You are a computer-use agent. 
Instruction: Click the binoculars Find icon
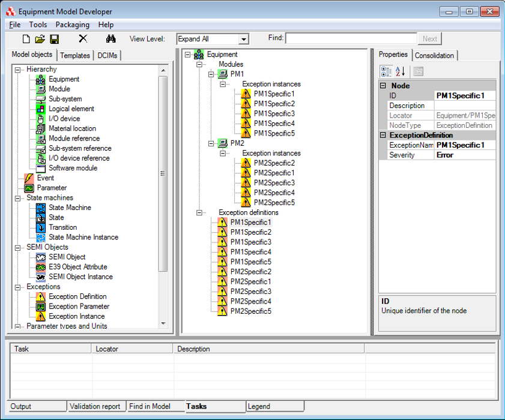(x=110, y=39)
